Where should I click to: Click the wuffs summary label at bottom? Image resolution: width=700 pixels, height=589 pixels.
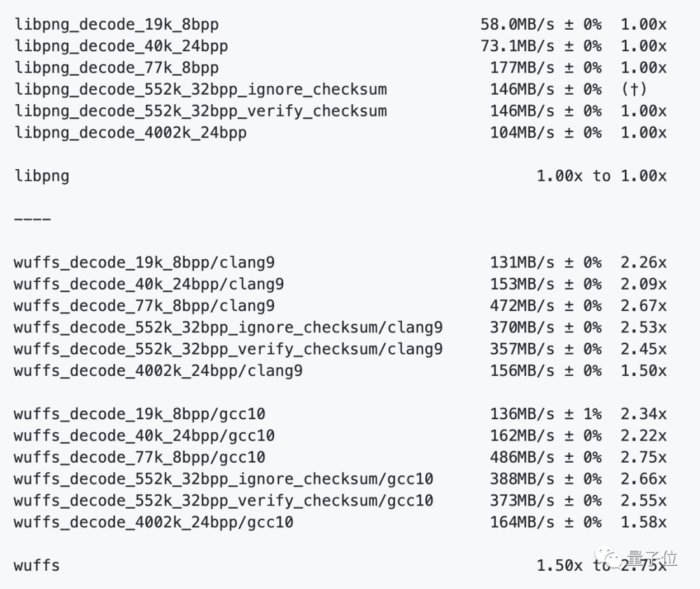click(x=36, y=566)
